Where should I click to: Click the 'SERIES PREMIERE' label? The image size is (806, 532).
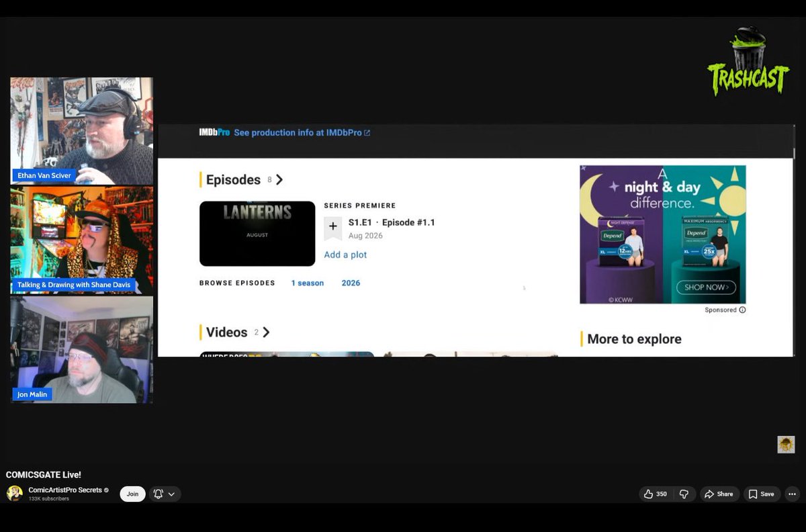(360, 206)
